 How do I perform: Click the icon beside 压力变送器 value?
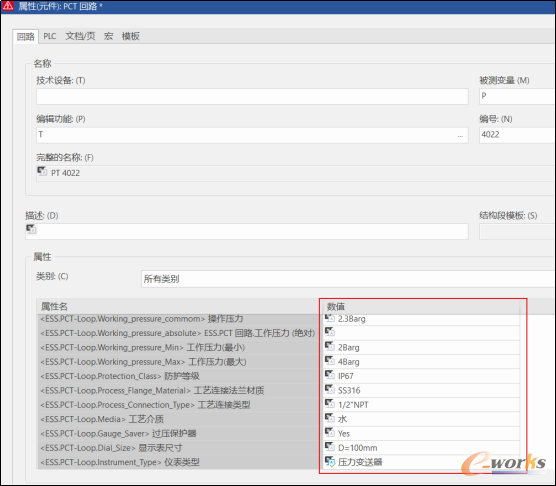[330, 462]
